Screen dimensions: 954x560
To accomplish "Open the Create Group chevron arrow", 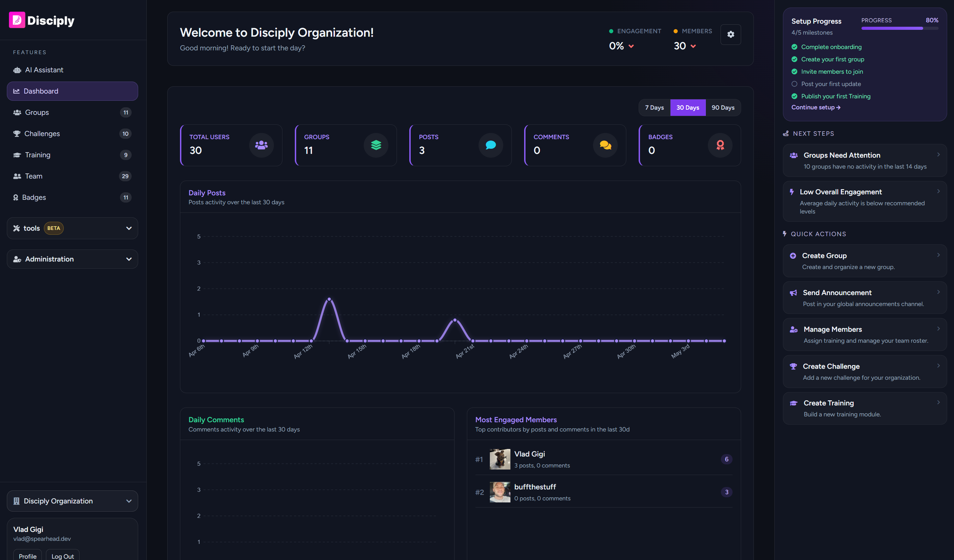I will (x=939, y=255).
